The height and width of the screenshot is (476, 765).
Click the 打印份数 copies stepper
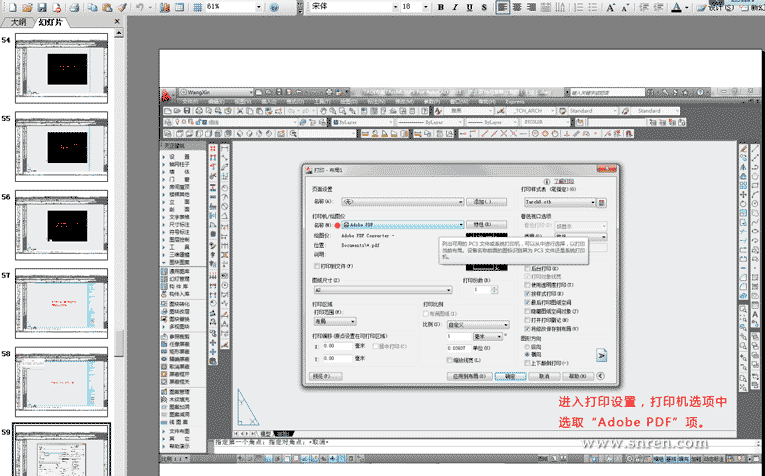click(x=495, y=290)
